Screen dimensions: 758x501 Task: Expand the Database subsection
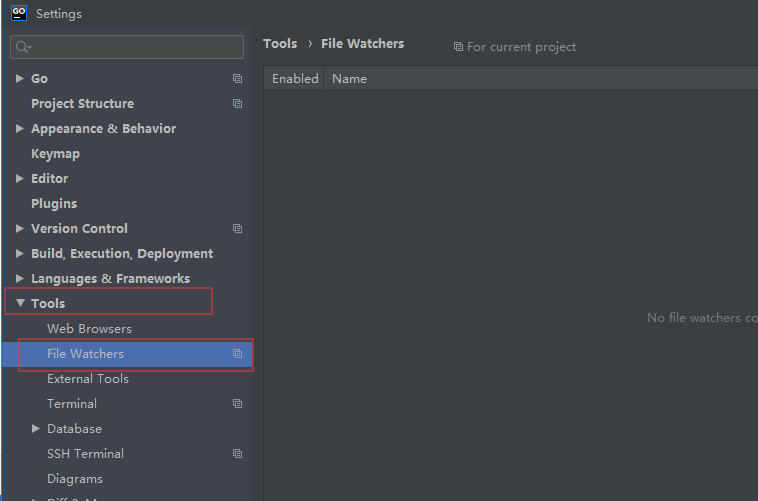(x=36, y=429)
